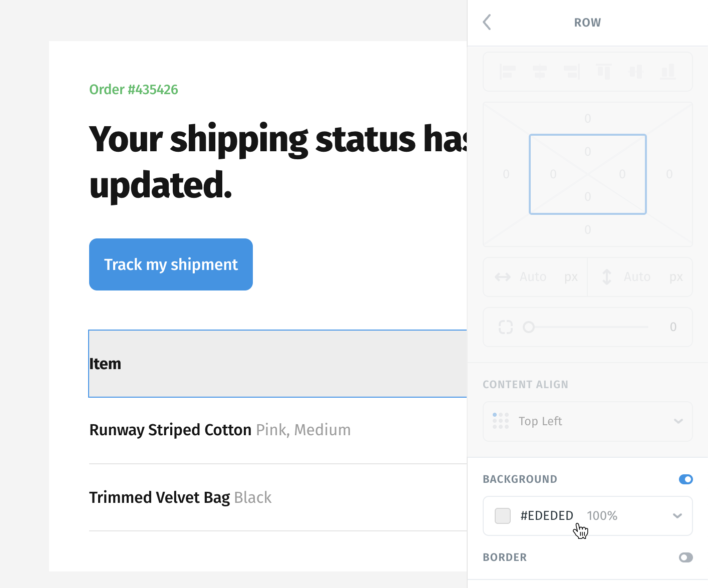Expand the background color dropdown chevron

(677, 515)
